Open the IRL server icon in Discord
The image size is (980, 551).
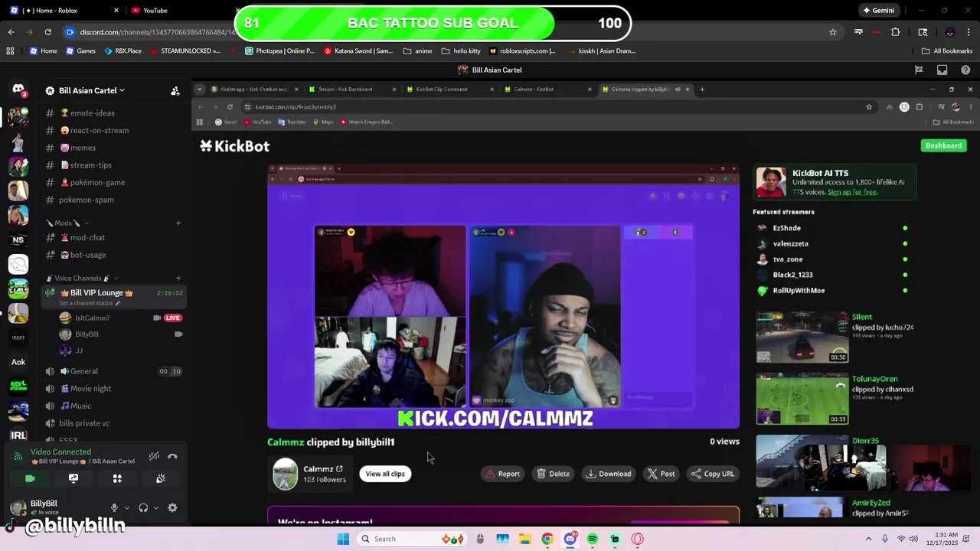(18, 435)
